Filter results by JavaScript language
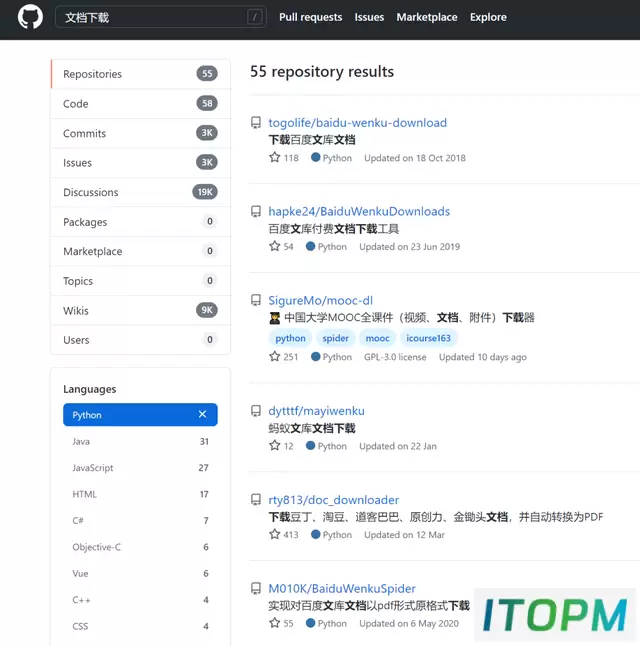This screenshot has width=640, height=646. click(140, 468)
